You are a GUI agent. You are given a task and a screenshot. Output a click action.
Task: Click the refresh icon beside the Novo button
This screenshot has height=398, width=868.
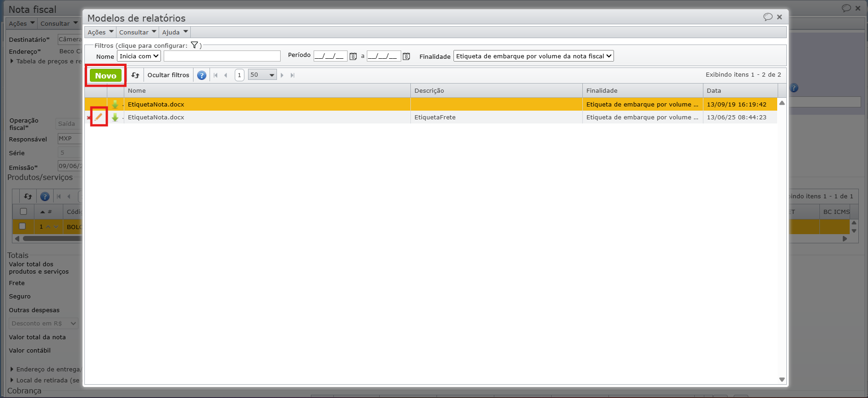click(x=135, y=75)
